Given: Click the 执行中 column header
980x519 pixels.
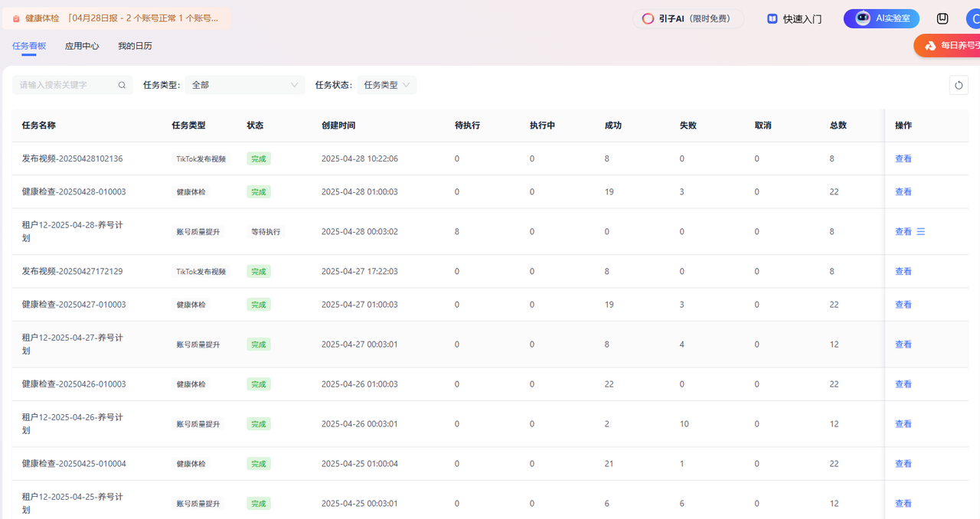Looking at the screenshot, I should point(542,126).
